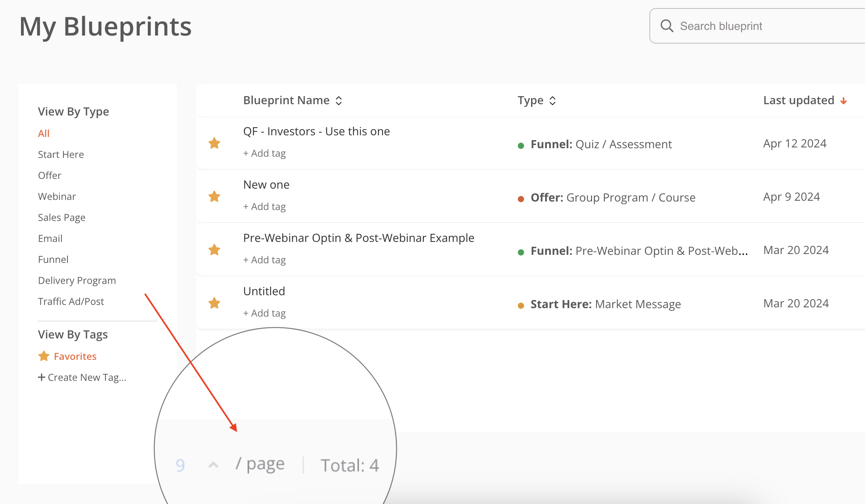Image resolution: width=865 pixels, height=504 pixels.
Task: Unfavorite the QF - Investors blueprint star
Action: coord(214,143)
